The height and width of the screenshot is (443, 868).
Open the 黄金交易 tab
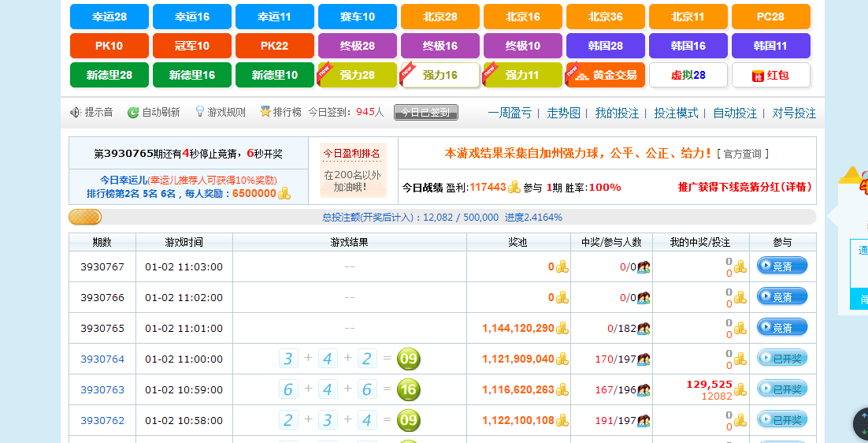pyautogui.click(x=605, y=76)
